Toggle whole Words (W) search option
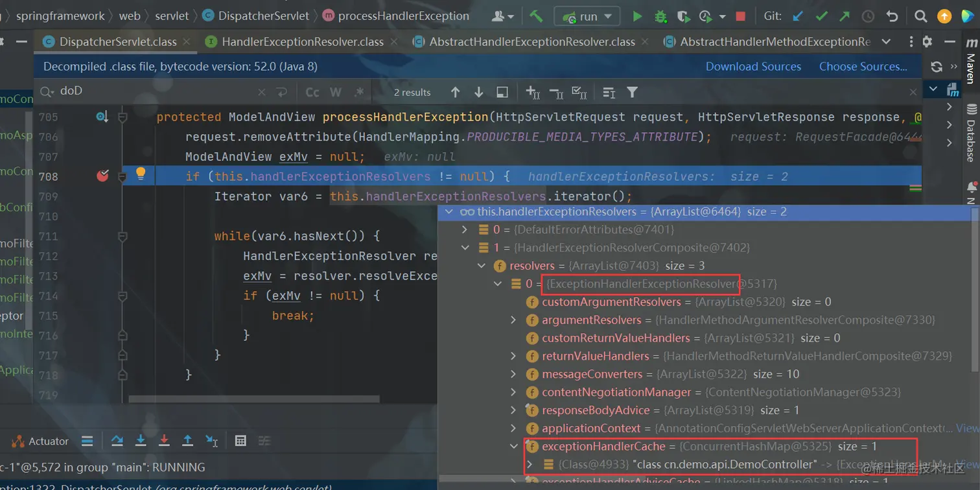 pyautogui.click(x=335, y=92)
